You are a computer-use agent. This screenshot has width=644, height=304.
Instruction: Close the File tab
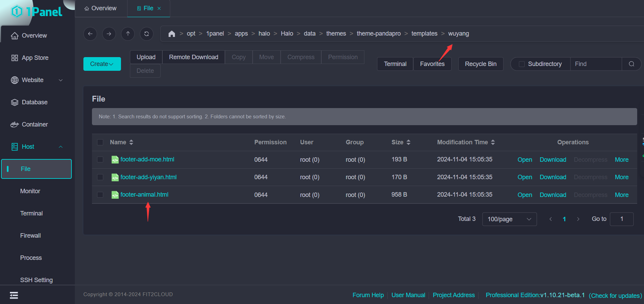tap(159, 9)
